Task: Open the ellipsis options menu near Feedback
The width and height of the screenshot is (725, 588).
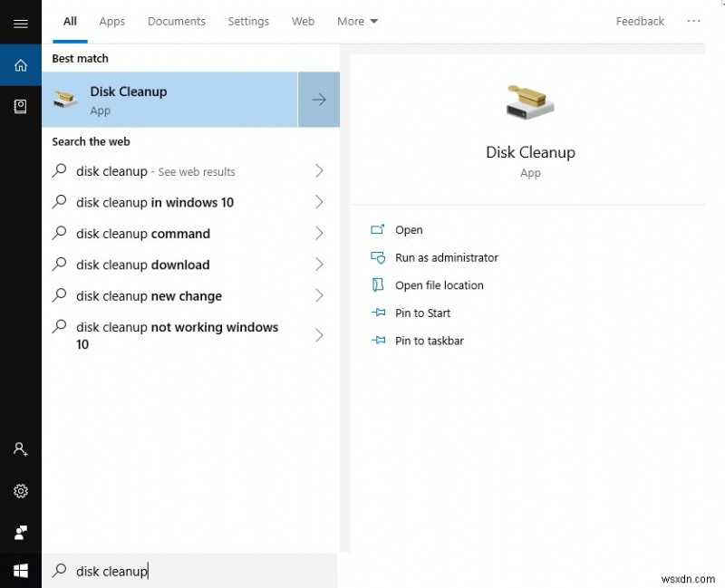Action: pos(693,21)
